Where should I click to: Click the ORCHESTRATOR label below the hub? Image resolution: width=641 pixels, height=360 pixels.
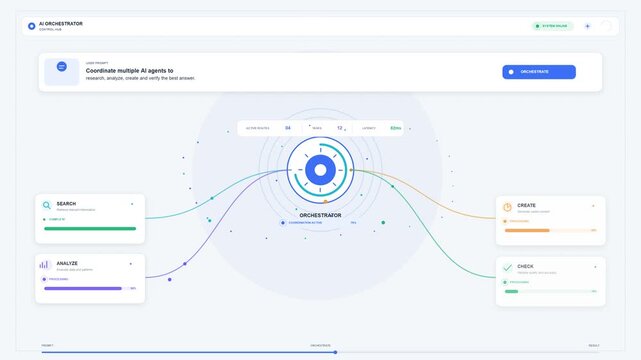point(320,215)
